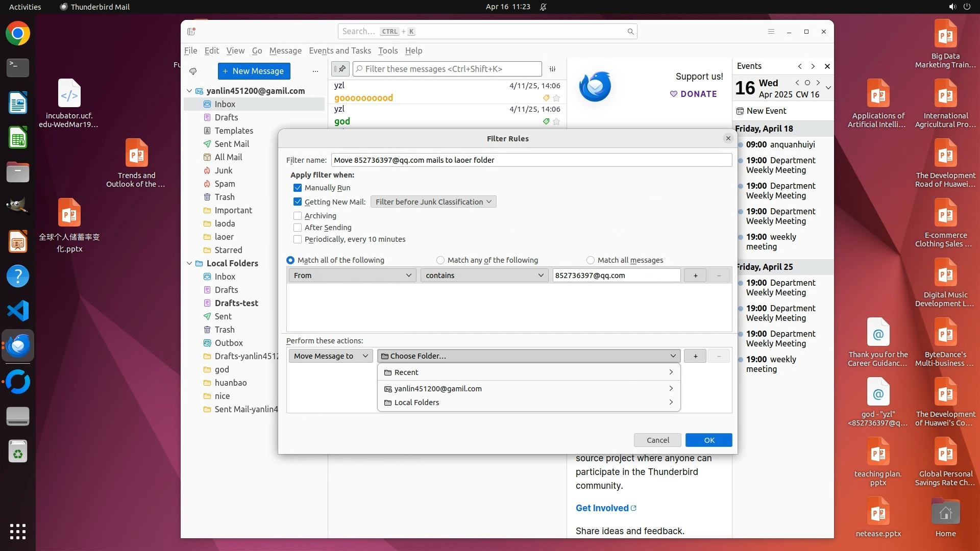Enable the Archiving checkbox
The height and width of the screenshot is (551, 980).
[298, 216]
